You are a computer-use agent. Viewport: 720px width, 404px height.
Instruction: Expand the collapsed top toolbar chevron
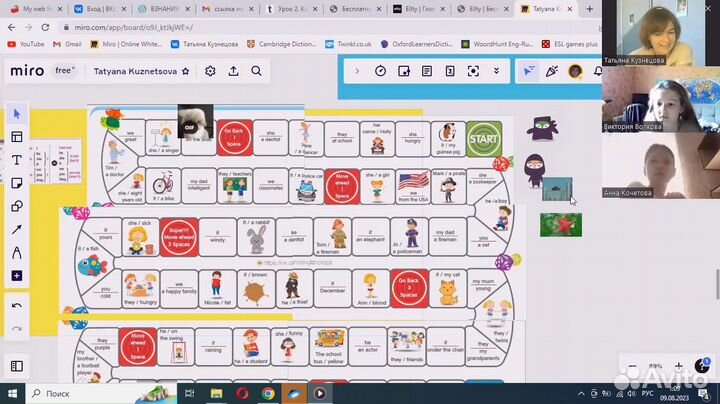(x=356, y=71)
